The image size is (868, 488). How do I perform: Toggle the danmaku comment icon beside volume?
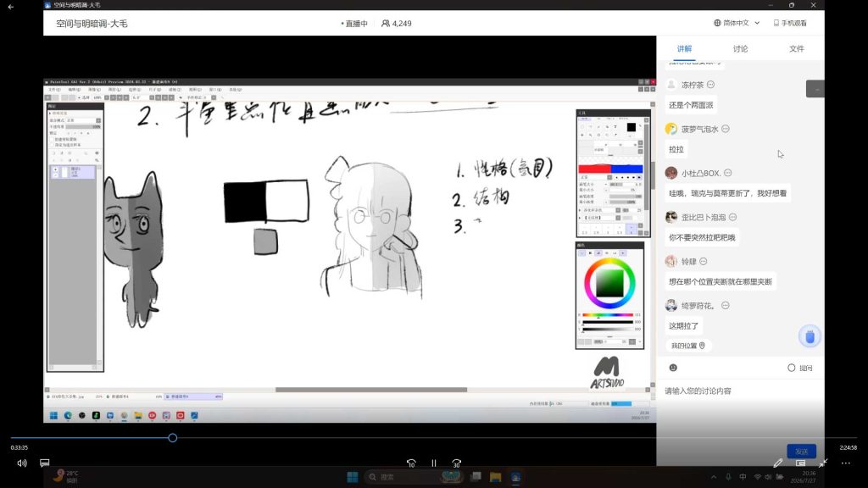(44, 463)
